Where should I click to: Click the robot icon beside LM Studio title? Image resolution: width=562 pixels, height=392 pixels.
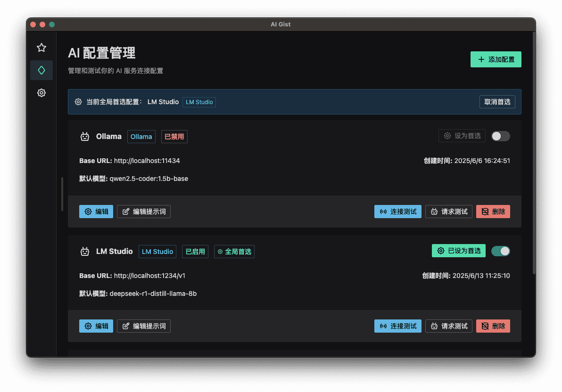(84, 252)
